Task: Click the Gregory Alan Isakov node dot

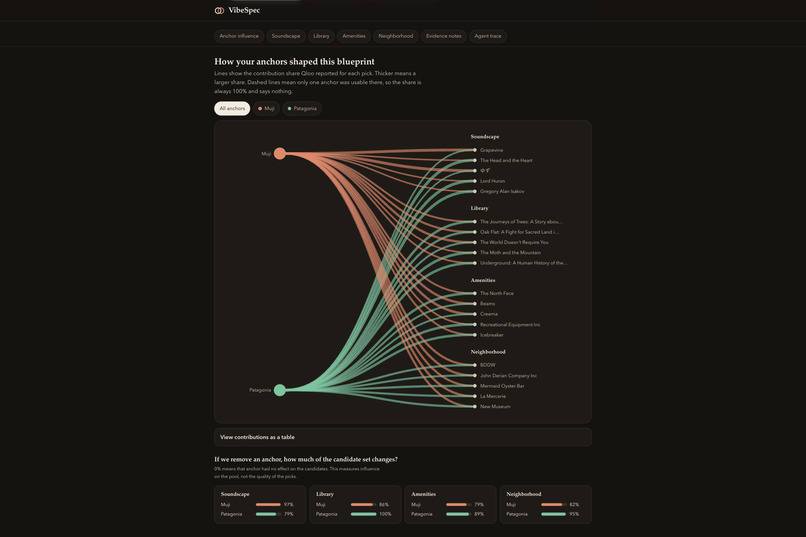Action: pyautogui.click(x=474, y=191)
